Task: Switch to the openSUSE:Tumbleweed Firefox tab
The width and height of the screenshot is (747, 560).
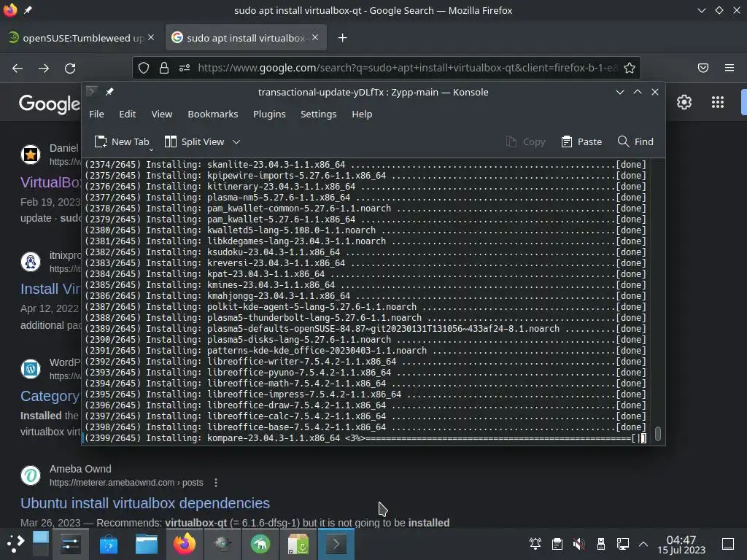Action: pos(81,38)
